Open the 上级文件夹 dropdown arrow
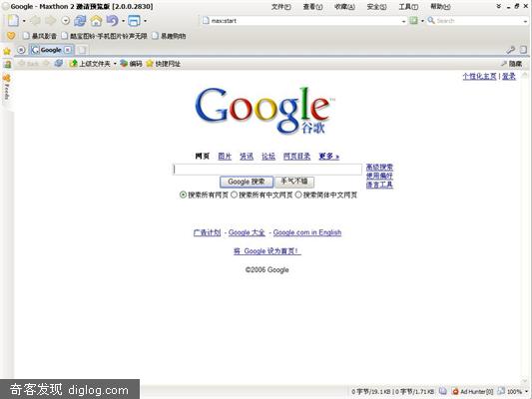Viewport: 532px width, 399px height. [115, 64]
